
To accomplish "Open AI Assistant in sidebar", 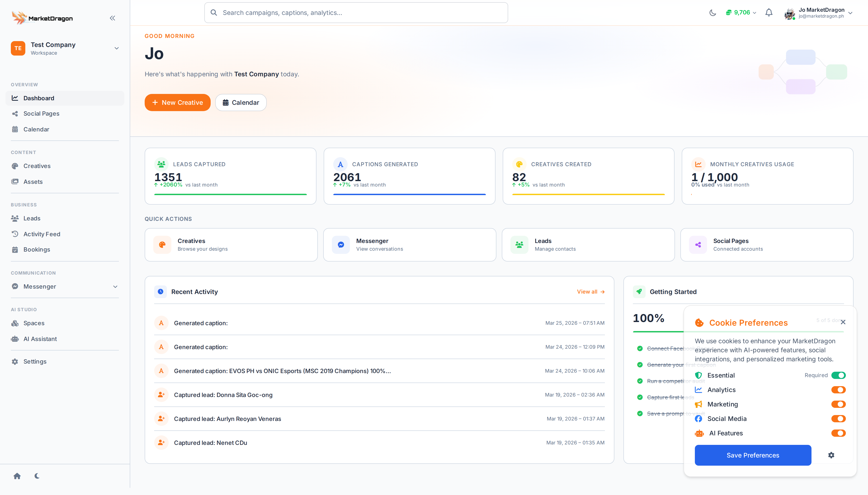I will [x=65, y=339].
